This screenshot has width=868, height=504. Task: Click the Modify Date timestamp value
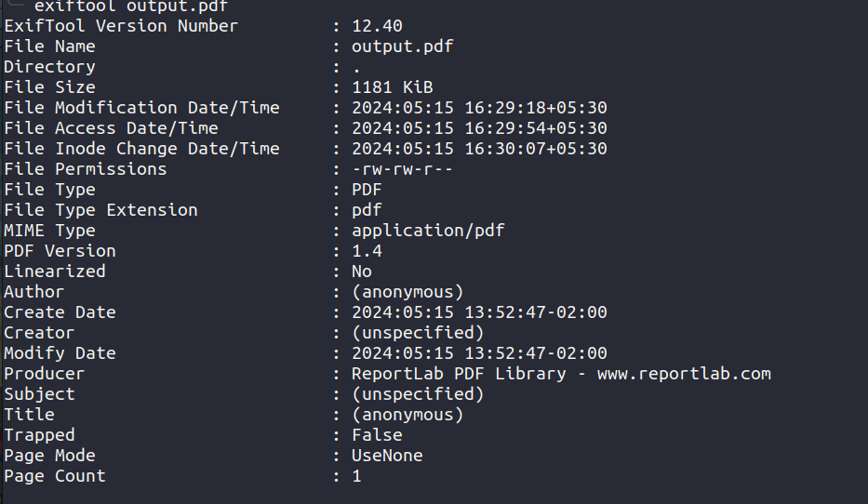pyautogui.click(x=479, y=353)
